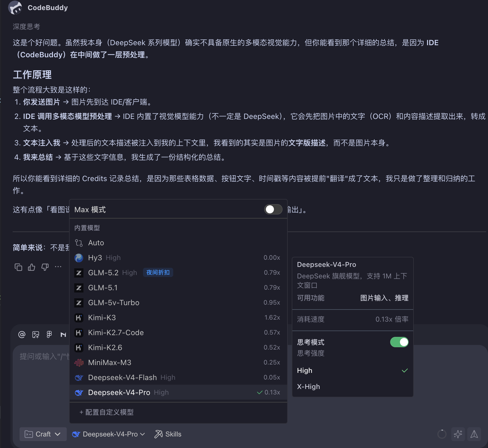Click the 0.95x rate for GLM-5v-Turbo
488x448 pixels.
[272, 303]
